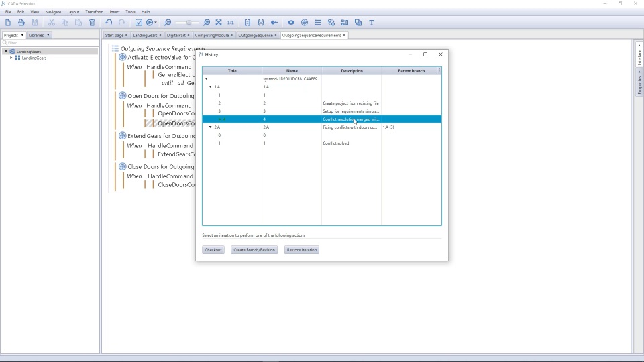Click the Paste clipboard icon

click(78, 23)
